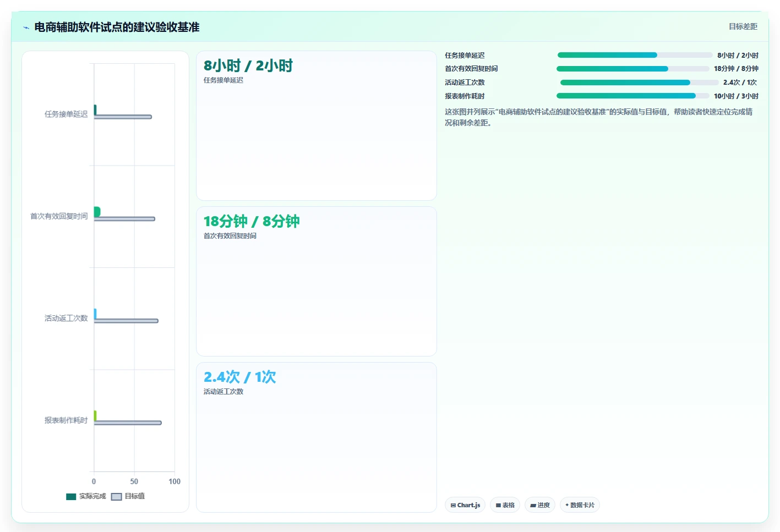This screenshot has width=780, height=532.
Task: Click the 目标差距 label in header
Action: [x=743, y=26]
